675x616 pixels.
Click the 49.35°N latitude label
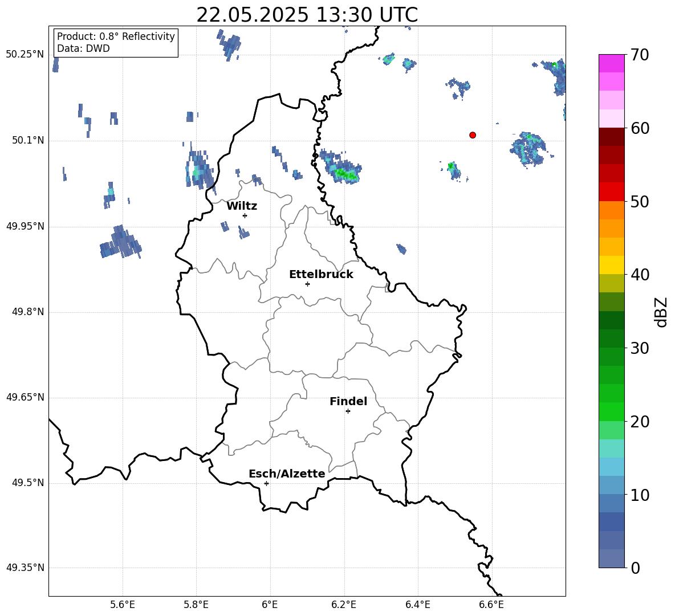25,568
